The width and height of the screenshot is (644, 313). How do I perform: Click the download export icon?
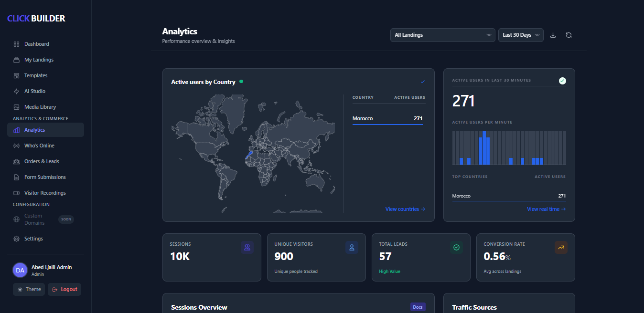(553, 35)
